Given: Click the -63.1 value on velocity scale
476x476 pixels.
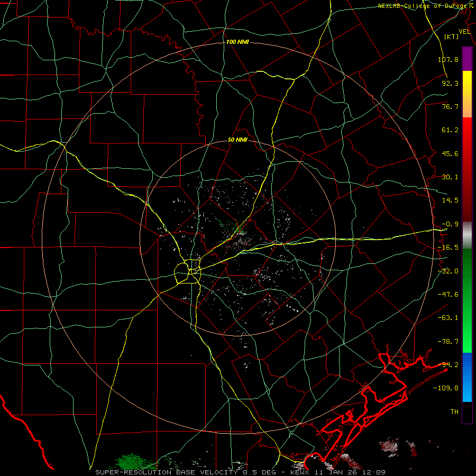Looking at the screenshot, I should [x=448, y=318].
